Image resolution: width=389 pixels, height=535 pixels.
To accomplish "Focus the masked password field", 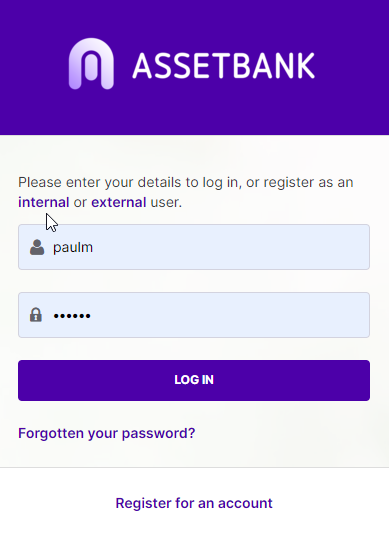I will coord(194,315).
